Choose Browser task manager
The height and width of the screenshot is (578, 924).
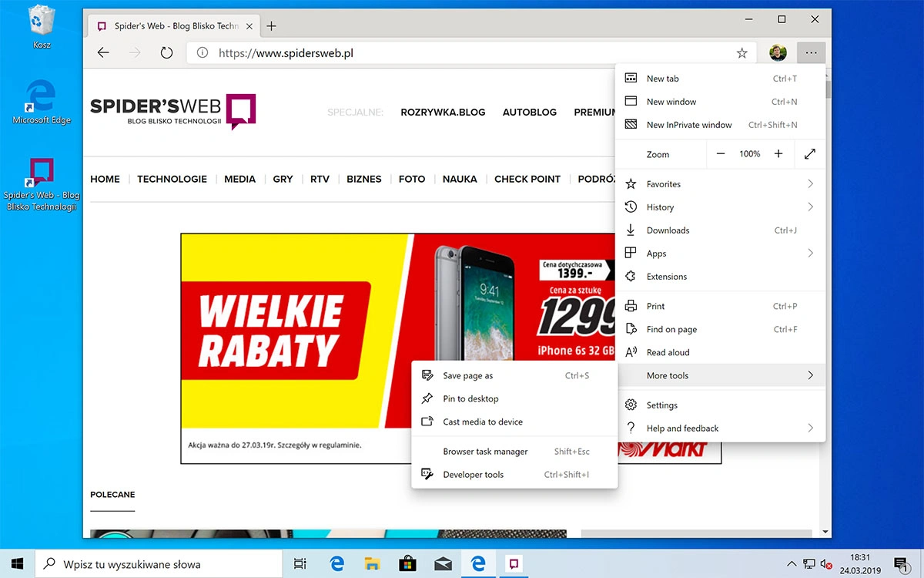pyautogui.click(x=514, y=452)
